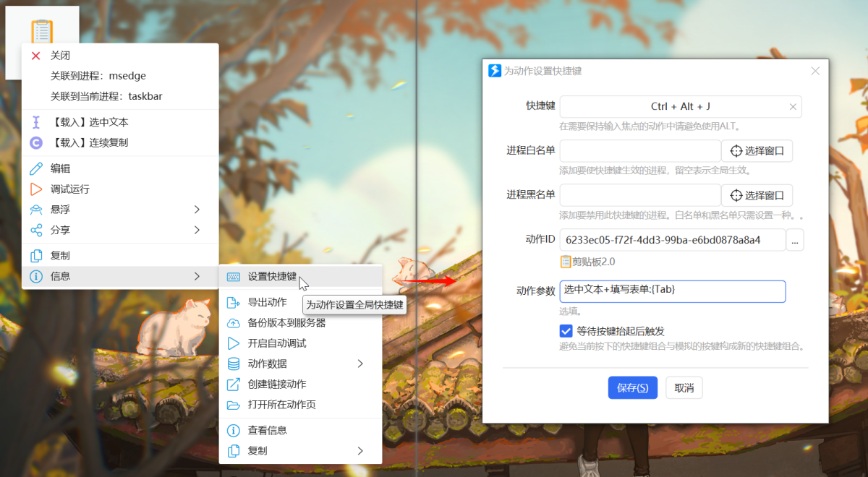Click the 快捷键 input showing Ctrl + Alt + J
The height and width of the screenshot is (477, 868).
(681, 106)
